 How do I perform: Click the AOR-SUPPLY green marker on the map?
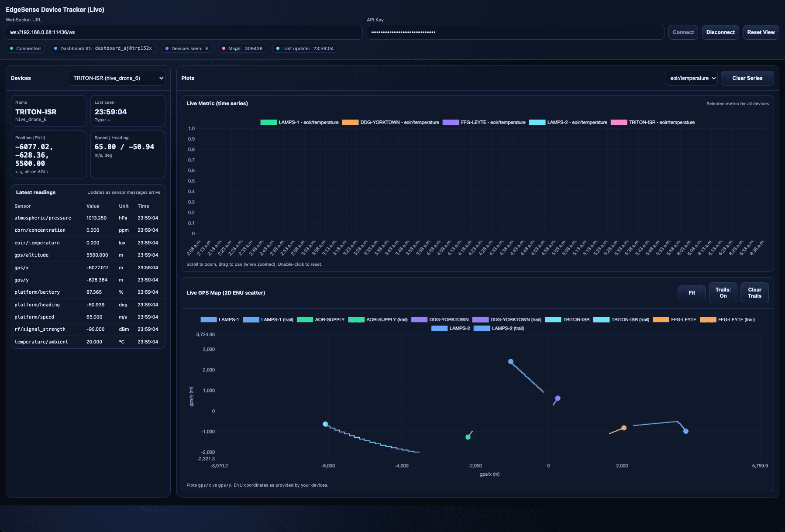468,437
